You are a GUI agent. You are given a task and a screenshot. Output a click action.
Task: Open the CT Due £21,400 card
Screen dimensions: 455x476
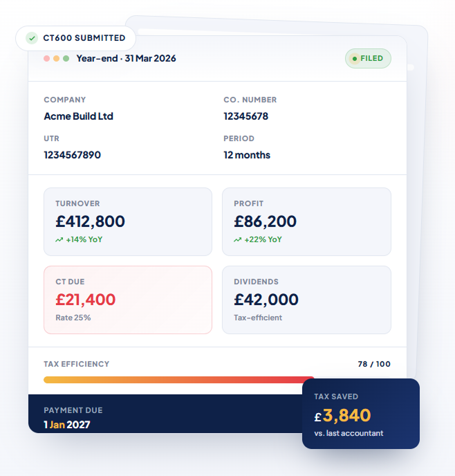[128, 300]
